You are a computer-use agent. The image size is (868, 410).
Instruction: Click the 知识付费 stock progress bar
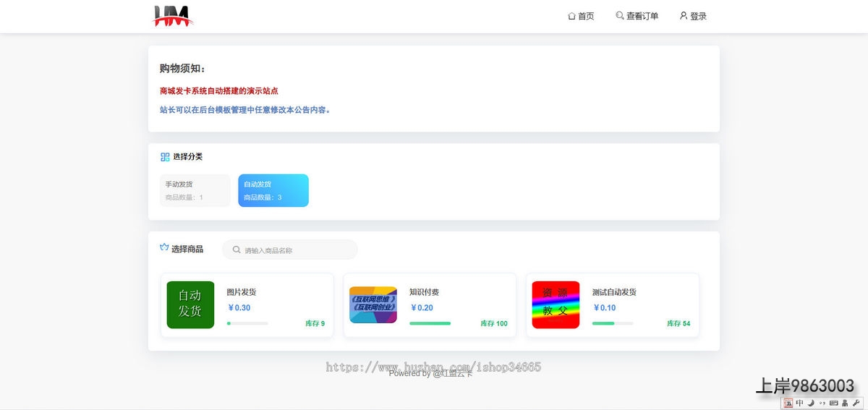(430, 323)
